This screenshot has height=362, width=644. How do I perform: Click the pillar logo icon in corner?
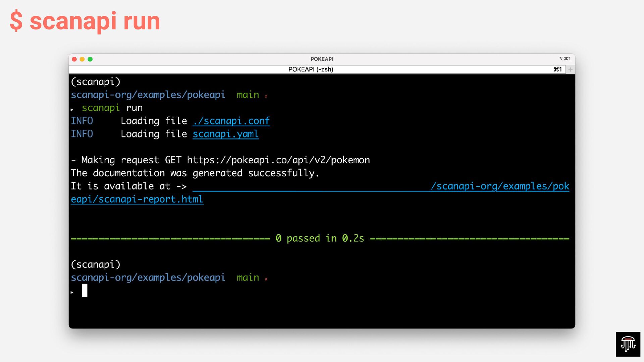pos(628,344)
